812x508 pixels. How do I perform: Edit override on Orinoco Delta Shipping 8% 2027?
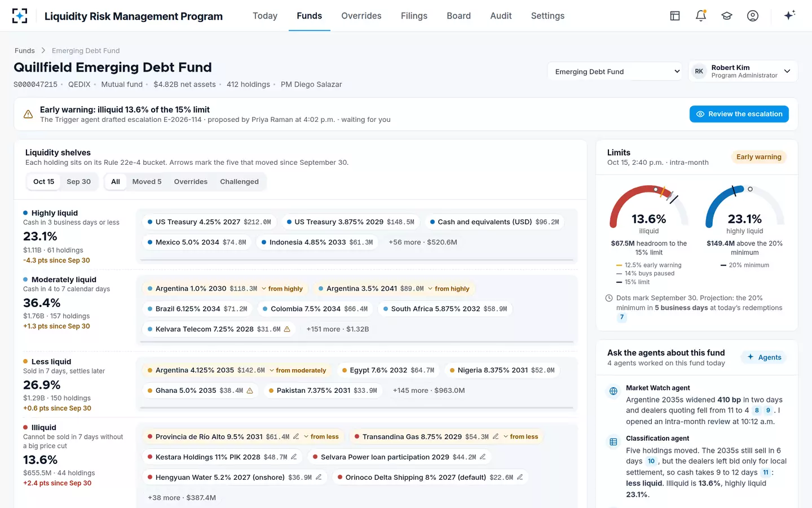click(520, 478)
